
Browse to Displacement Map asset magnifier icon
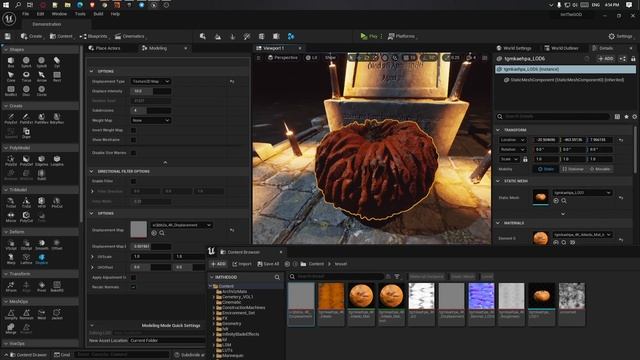click(162, 233)
